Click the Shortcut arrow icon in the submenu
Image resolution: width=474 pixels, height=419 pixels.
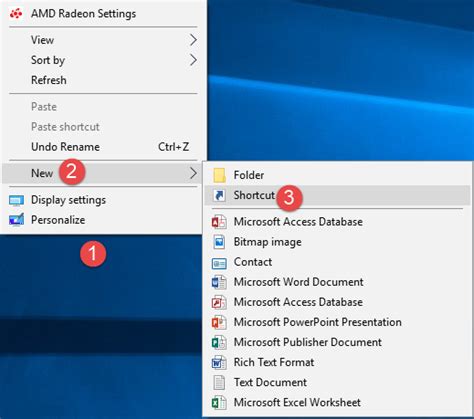219,195
